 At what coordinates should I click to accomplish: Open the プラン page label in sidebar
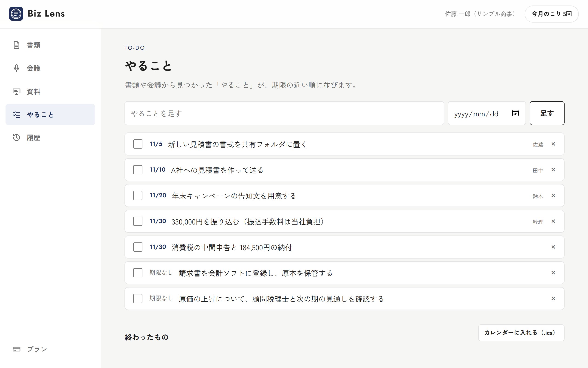tap(37, 349)
